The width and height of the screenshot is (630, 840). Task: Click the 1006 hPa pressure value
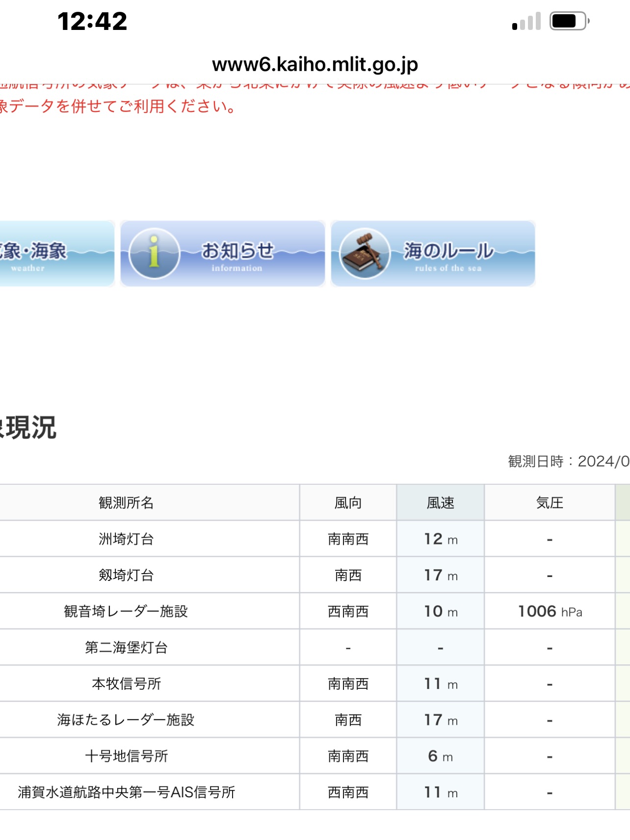click(550, 611)
